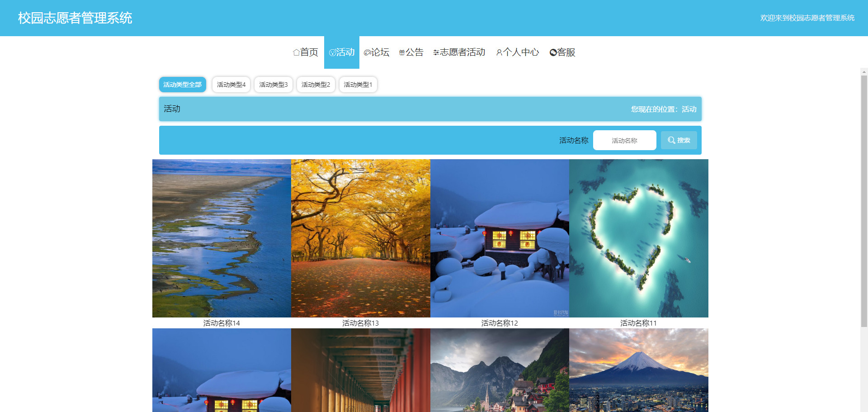Open the mountain village thumbnail
The image size is (868, 412).
pos(500,370)
